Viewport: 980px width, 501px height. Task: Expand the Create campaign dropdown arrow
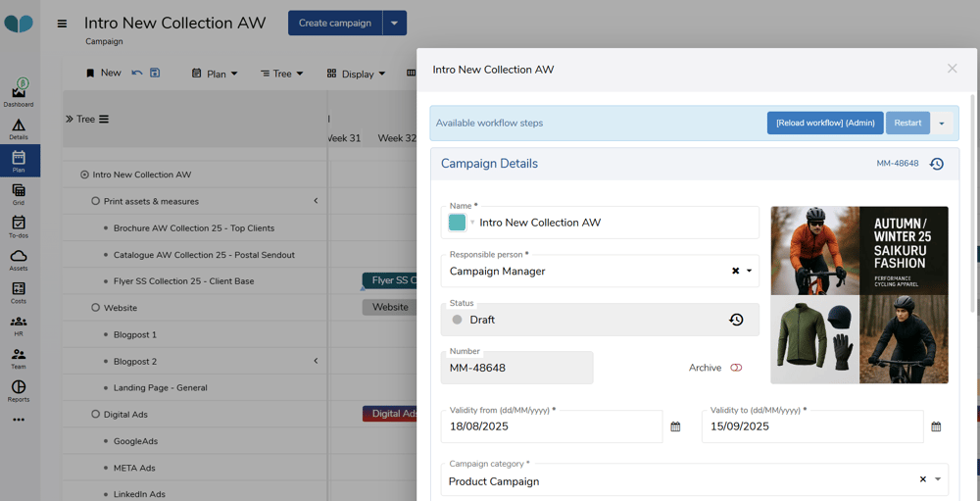click(x=394, y=23)
